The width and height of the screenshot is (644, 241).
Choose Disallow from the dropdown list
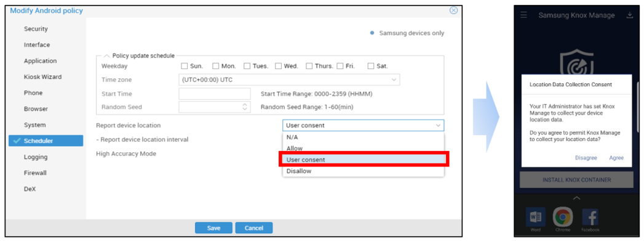pyautogui.click(x=363, y=171)
